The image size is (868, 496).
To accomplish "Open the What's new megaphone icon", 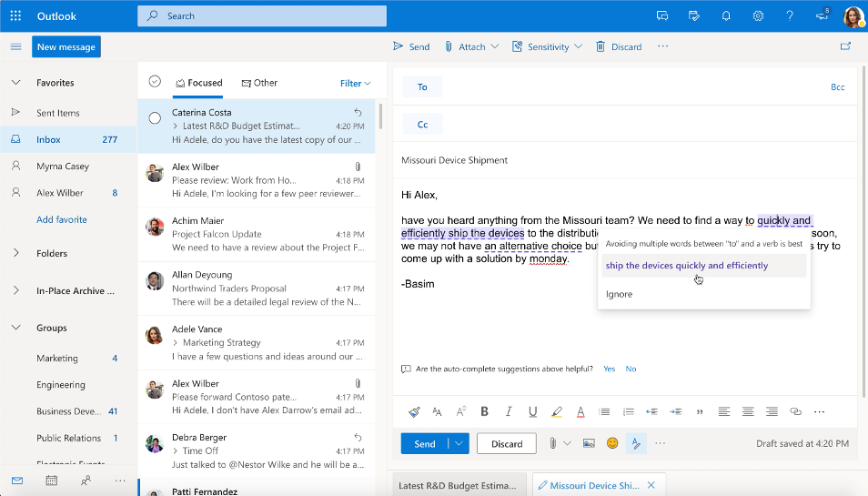I will (x=823, y=16).
